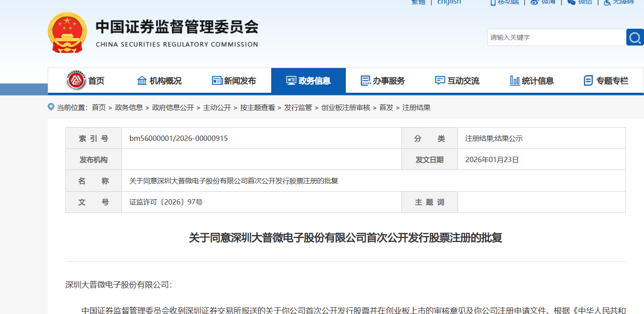This screenshot has height=314, width=644.
Task: Click the bold article headline 关于同意深圳大普微电子…批复
Action: click(x=346, y=238)
